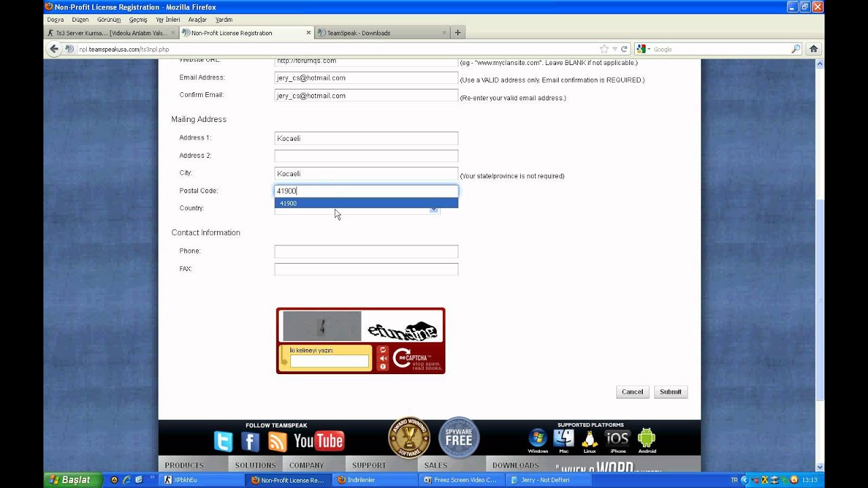This screenshot has width=868, height=488.
Task: Switch to Ts3 Server Kurma tab
Action: pyautogui.click(x=112, y=33)
